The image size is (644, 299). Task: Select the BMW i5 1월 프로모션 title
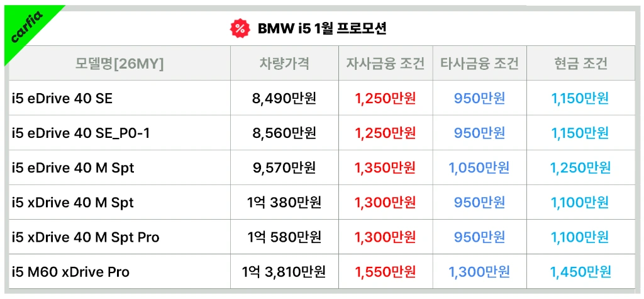tap(322, 28)
